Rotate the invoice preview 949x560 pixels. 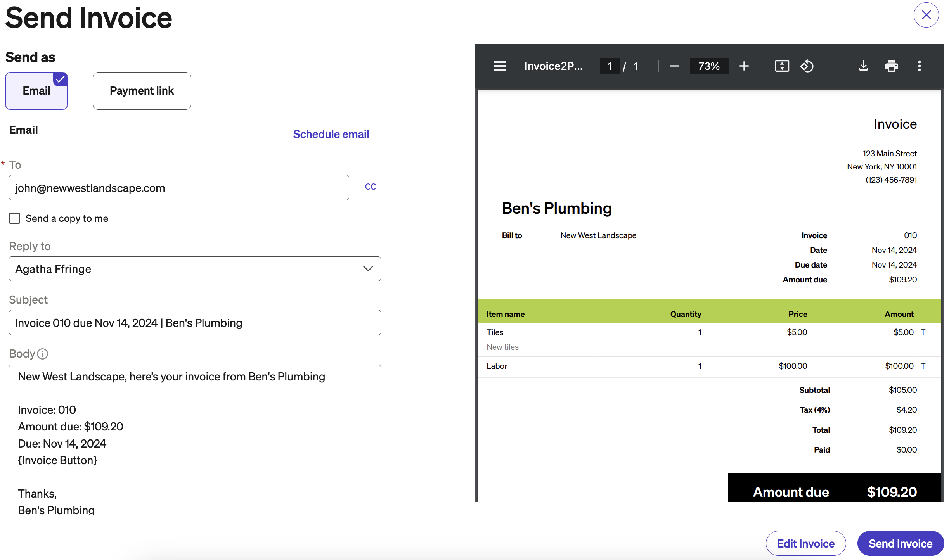click(807, 66)
